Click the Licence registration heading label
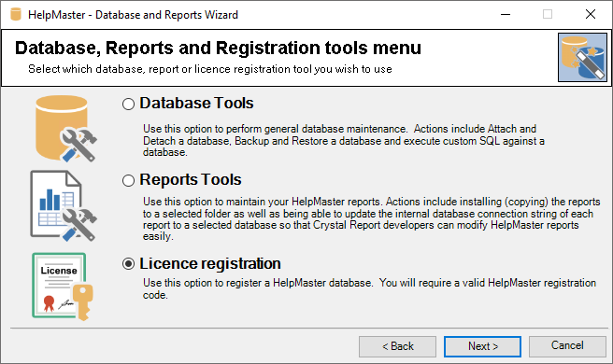This screenshot has height=364, width=613. (210, 263)
